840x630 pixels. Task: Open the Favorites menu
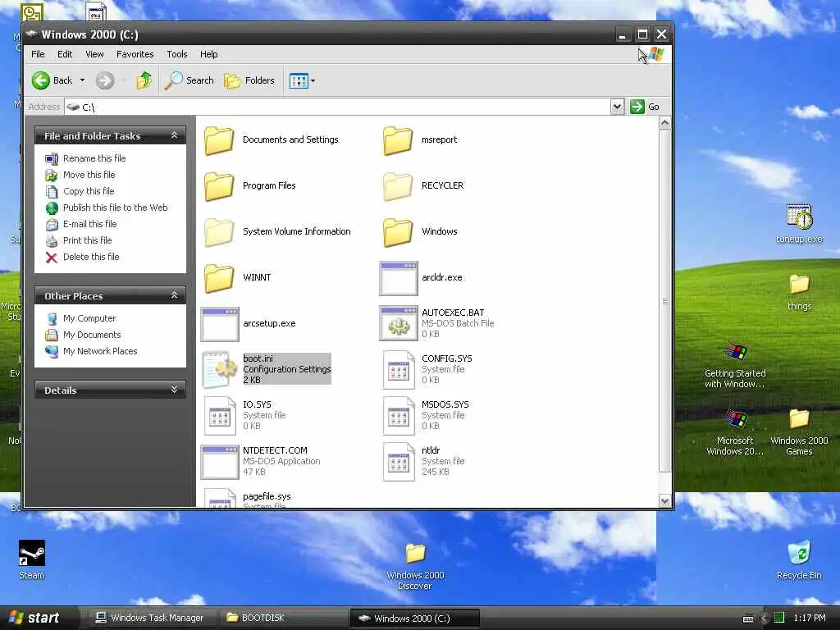point(135,54)
